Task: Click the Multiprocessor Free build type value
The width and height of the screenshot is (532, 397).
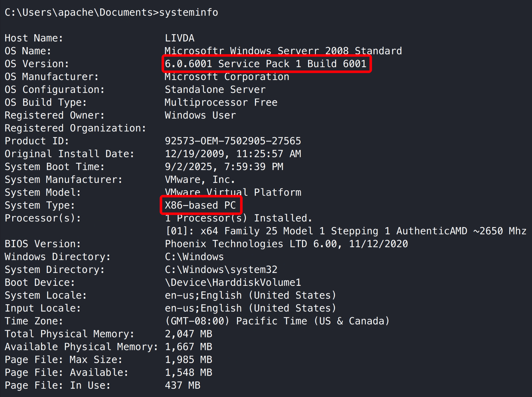Action: tap(221, 103)
